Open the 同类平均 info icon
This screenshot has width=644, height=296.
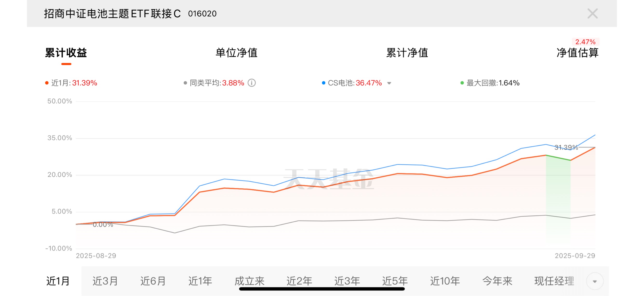252,83
